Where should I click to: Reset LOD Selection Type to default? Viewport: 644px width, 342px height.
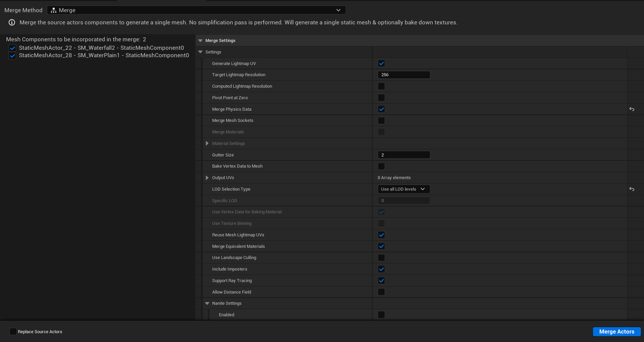[x=631, y=189]
